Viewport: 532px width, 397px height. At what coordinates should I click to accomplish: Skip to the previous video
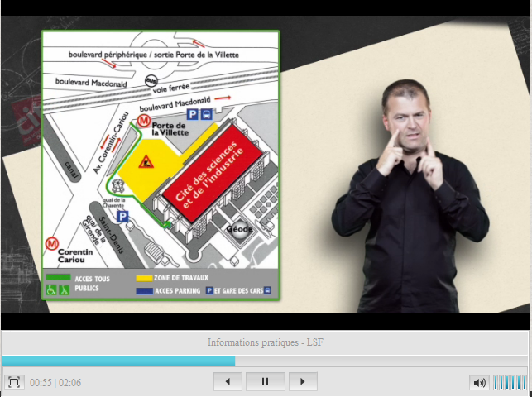click(x=228, y=382)
